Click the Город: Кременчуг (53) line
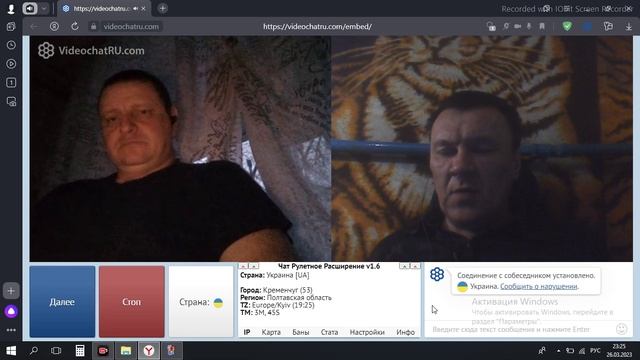 (x=276, y=290)
